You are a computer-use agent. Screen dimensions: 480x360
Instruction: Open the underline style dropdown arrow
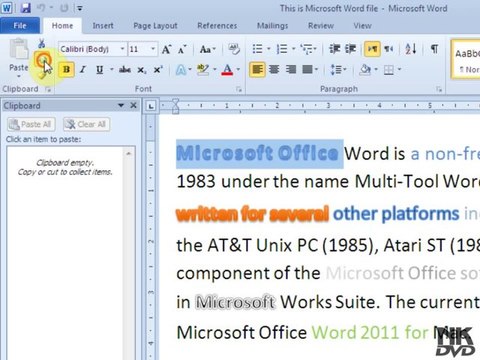[112, 69]
